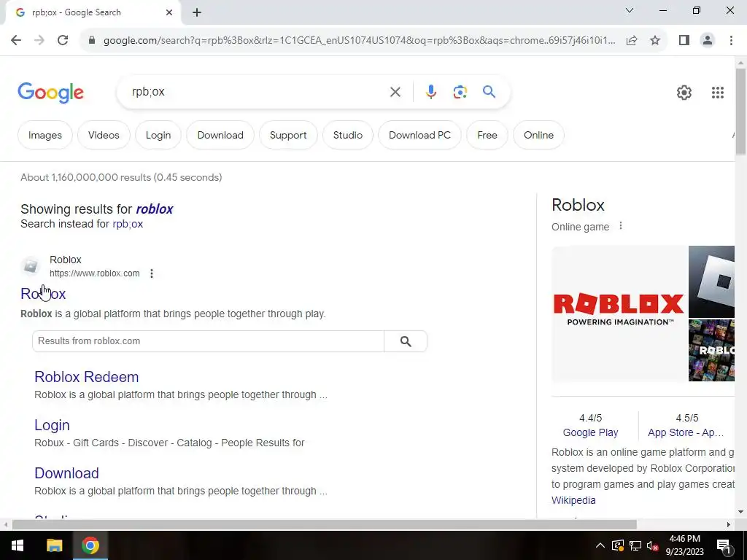Submit search with blue magnifier icon
The height and width of the screenshot is (560, 747).
pos(489,91)
